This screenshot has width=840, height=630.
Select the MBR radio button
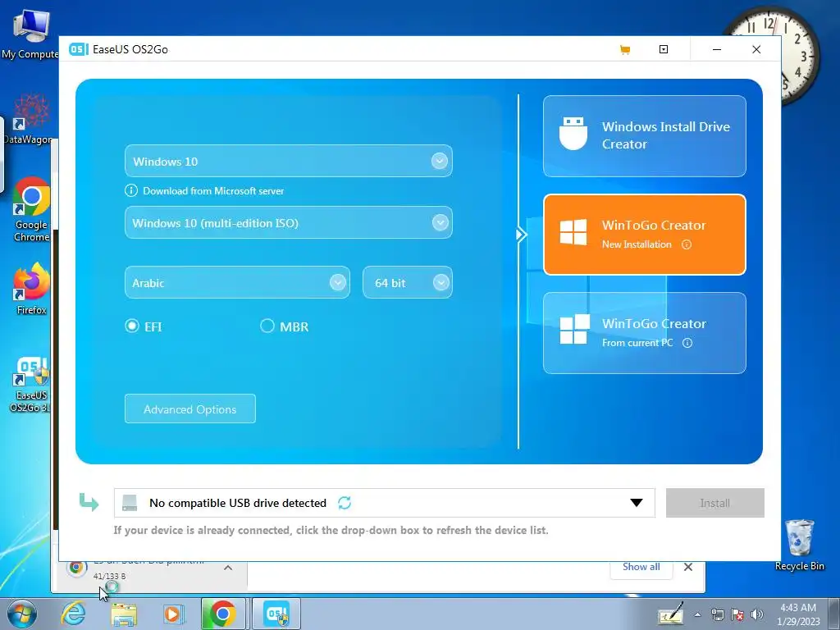(x=267, y=326)
